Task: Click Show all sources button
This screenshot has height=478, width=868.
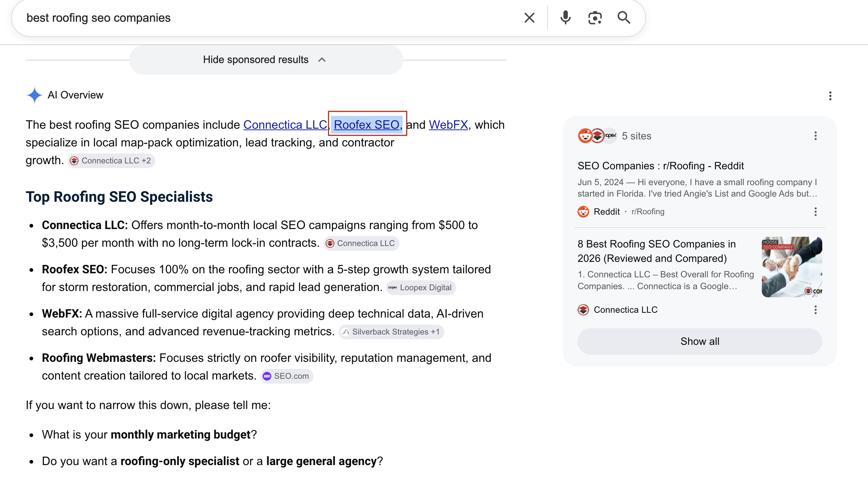Action: coord(699,342)
